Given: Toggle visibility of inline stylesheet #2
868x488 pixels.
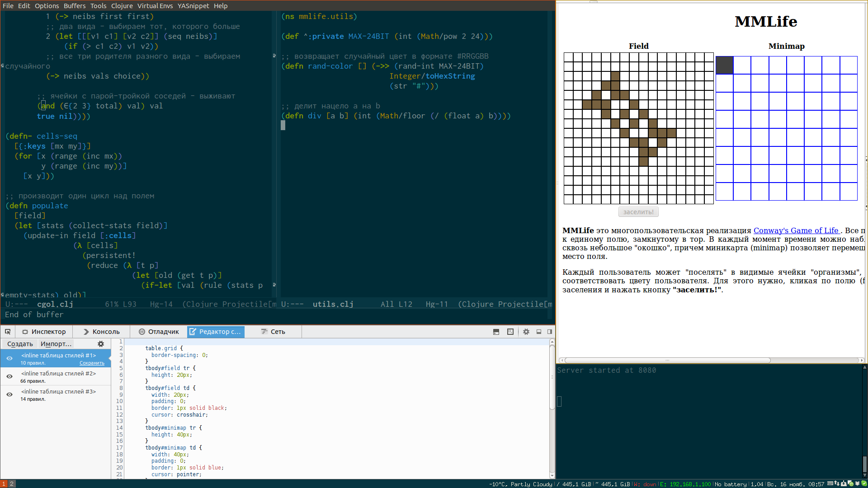Looking at the screenshot, I should [9, 376].
